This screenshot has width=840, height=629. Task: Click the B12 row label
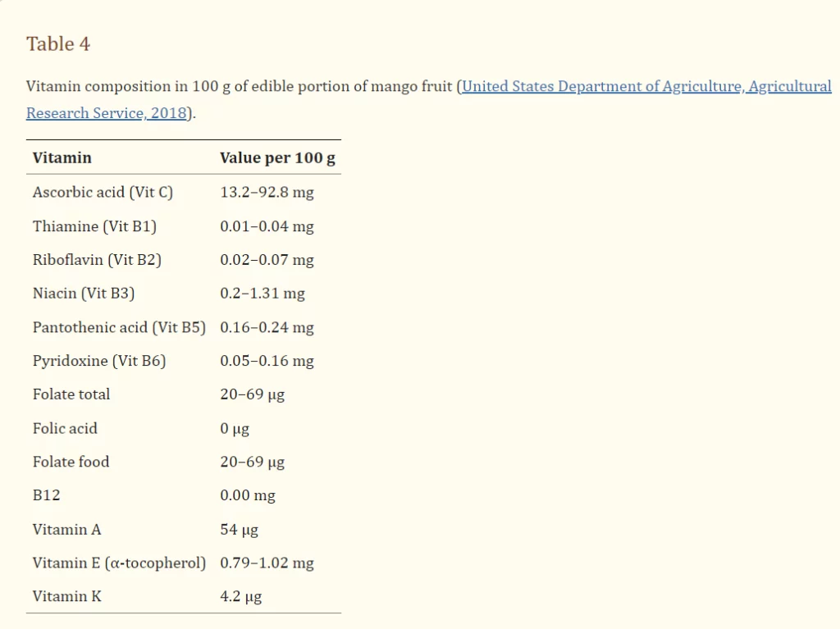click(46, 495)
